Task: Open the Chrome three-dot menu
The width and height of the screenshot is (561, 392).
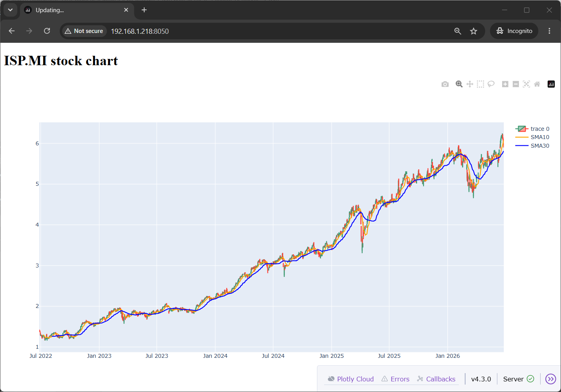Action: (549, 31)
